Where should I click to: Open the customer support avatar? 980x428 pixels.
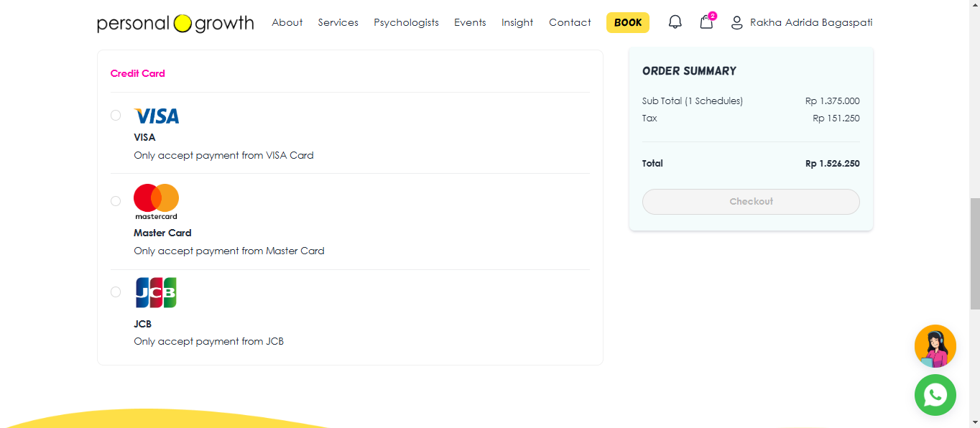(935, 346)
